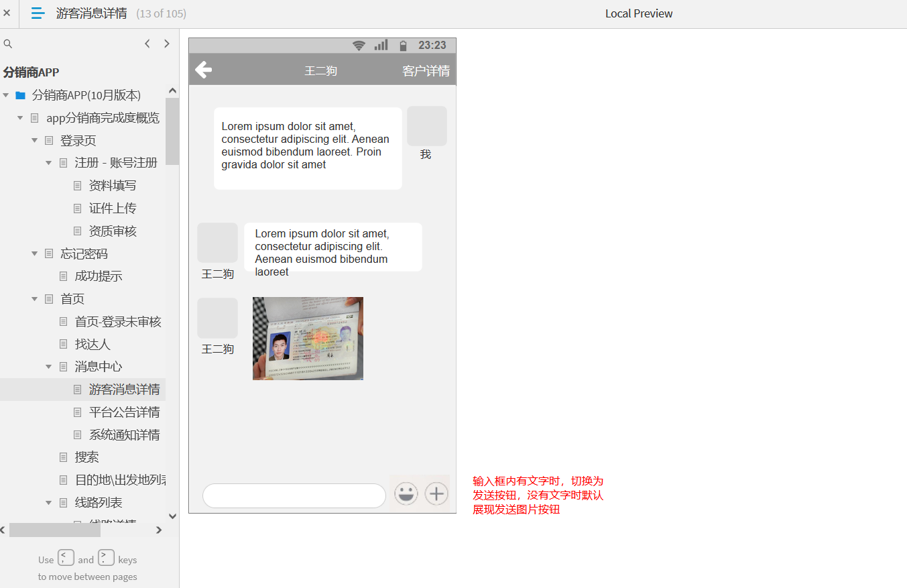
Task: Click my outgoing Lorem ipsum message bubble
Action: [308, 148]
